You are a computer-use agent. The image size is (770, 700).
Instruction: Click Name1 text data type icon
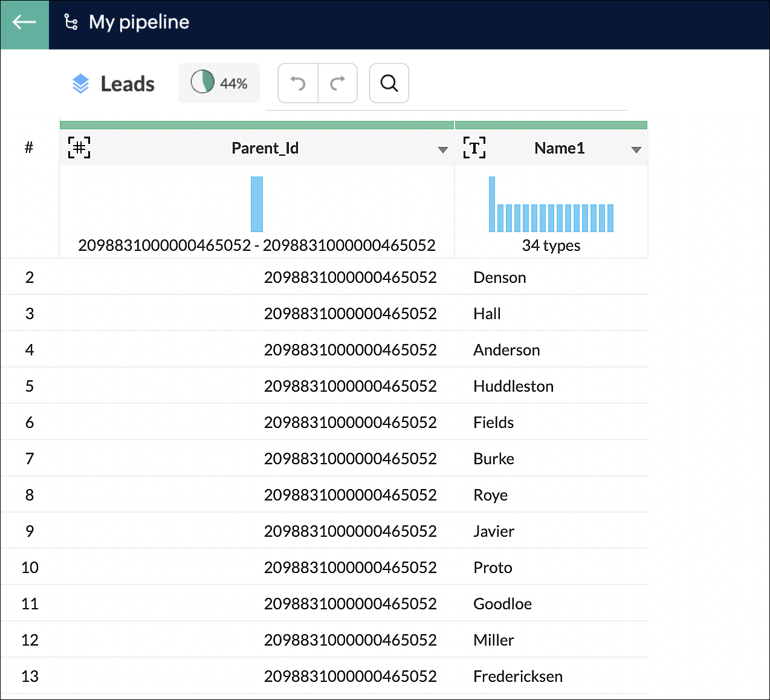tap(474, 147)
